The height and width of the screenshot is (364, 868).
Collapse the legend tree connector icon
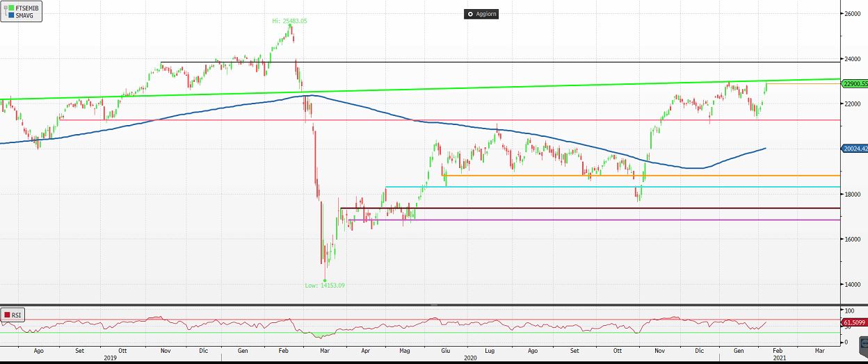[x=4, y=10]
